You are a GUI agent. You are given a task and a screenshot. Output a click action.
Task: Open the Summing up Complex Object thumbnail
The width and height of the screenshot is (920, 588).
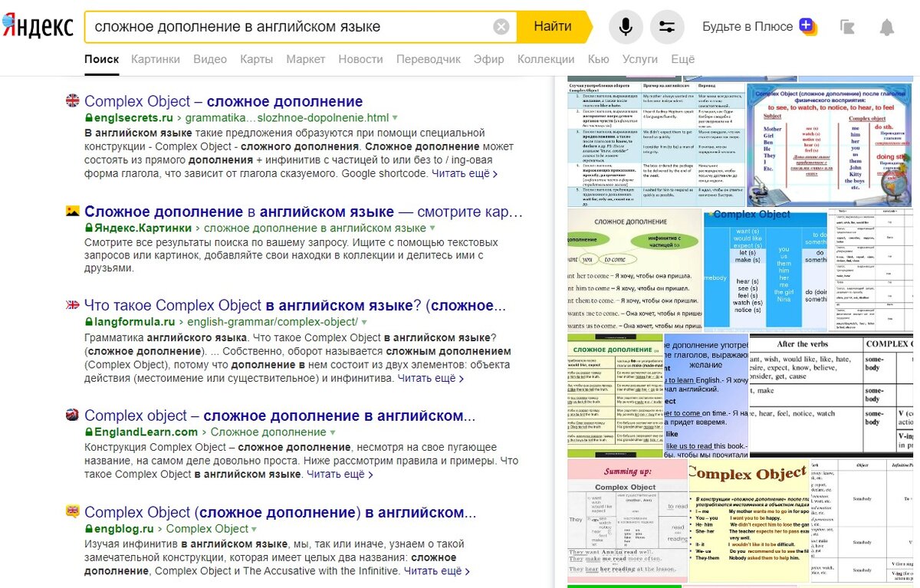(x=627, y=521)
